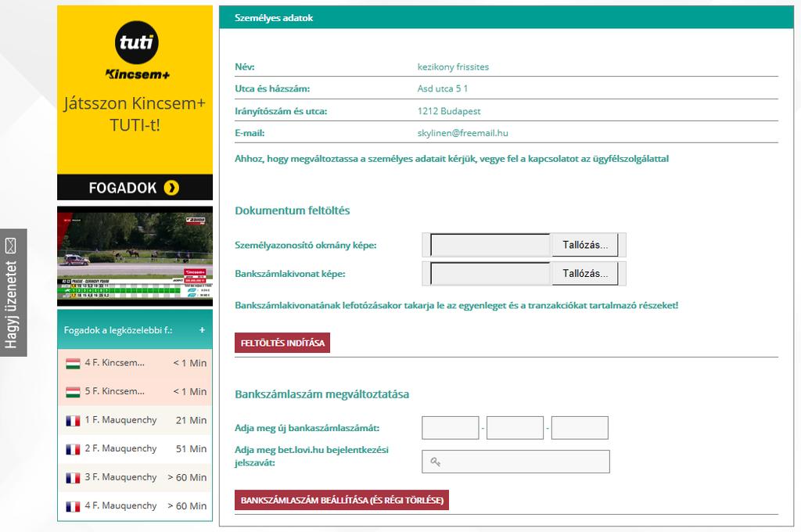Image resolution: width=801 pixels, height=532 pixels.
Task: Open the 1 F. Mauquenchy race row
Action: [135, 420]
